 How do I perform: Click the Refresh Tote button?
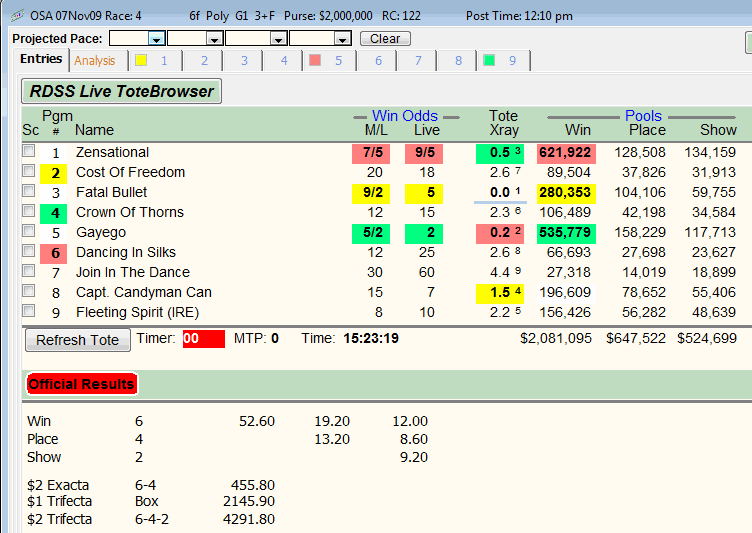(x=78, y=340)
